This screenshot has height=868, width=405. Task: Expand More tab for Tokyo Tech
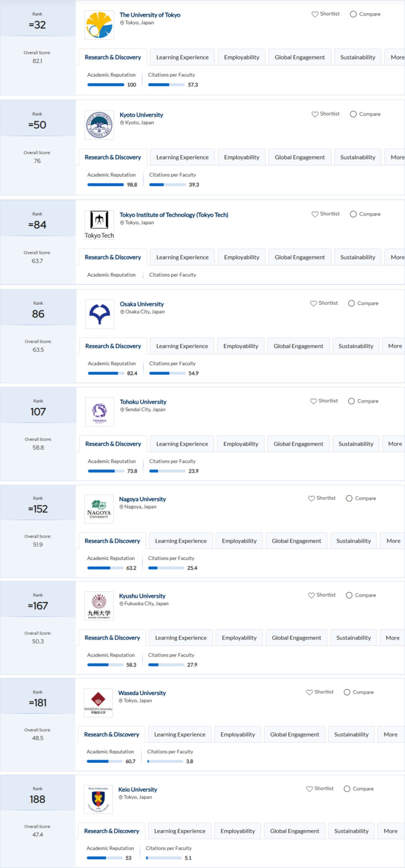[x=395, y=257]
